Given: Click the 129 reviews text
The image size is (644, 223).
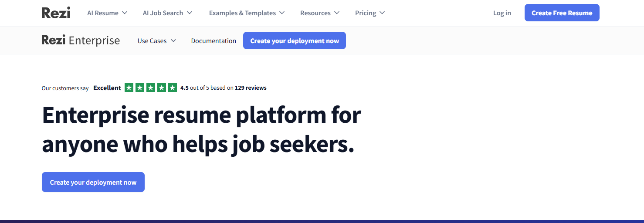Looking at the screenshot, I should pos(251,88).
